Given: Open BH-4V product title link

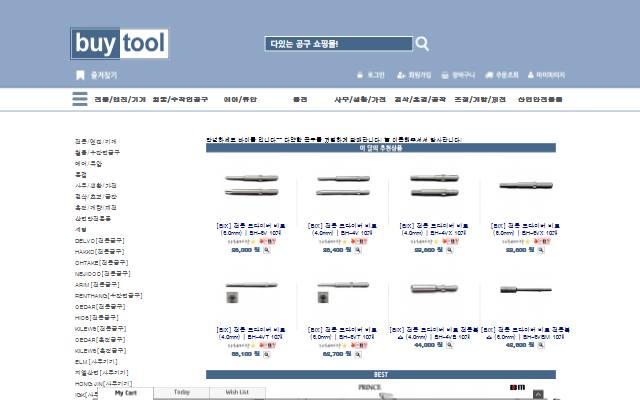Looking at the screenshot, I should point(342,229).
